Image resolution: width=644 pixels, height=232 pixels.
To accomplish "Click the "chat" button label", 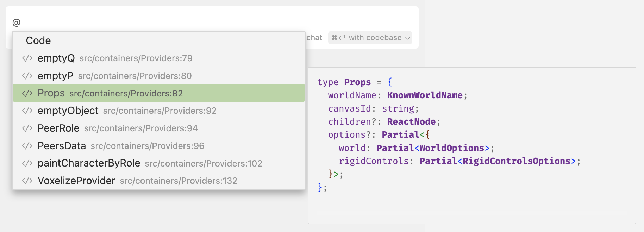I will [x=314, y=38].
